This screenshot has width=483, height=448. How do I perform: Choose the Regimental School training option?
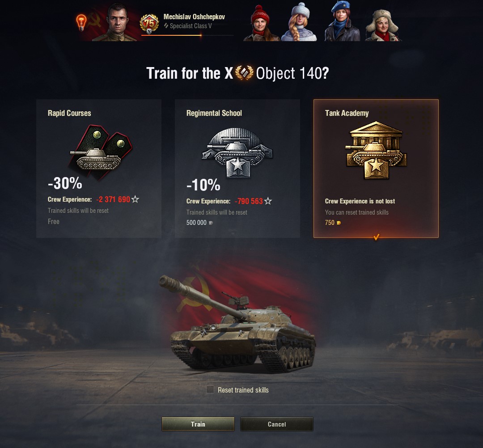[237, 169]
